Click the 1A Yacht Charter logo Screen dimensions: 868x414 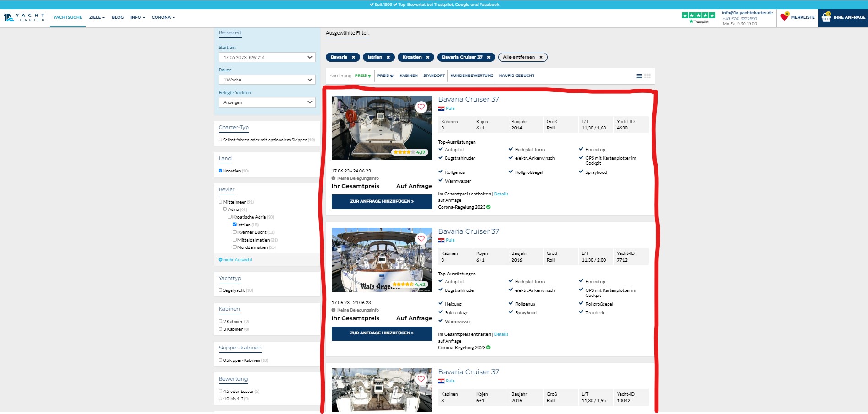click(x=24, y=17)
